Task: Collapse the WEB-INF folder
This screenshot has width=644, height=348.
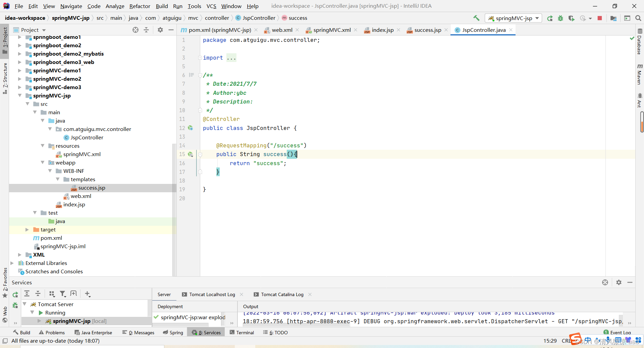Action: (x=50, y=171)
